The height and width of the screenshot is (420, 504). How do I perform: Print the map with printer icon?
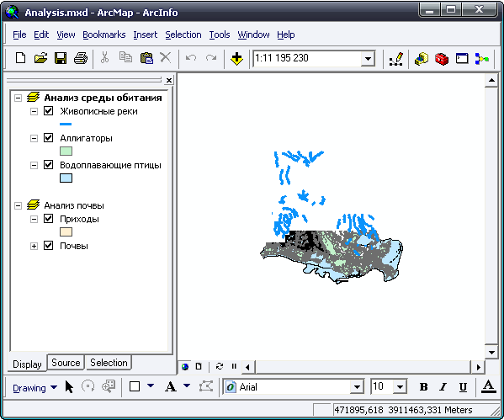pyautogui.click(x=81, y=58)
